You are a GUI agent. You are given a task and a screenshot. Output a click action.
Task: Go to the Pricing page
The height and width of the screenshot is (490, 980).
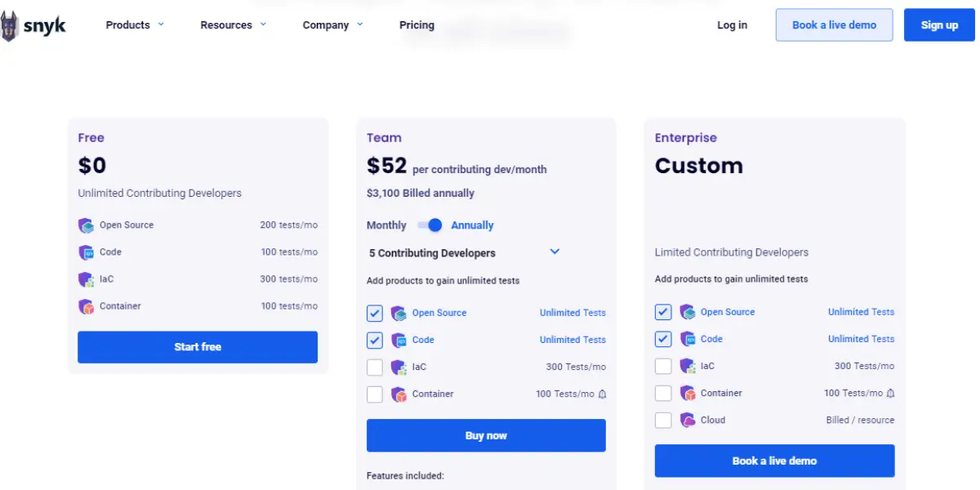click(416, 25)
